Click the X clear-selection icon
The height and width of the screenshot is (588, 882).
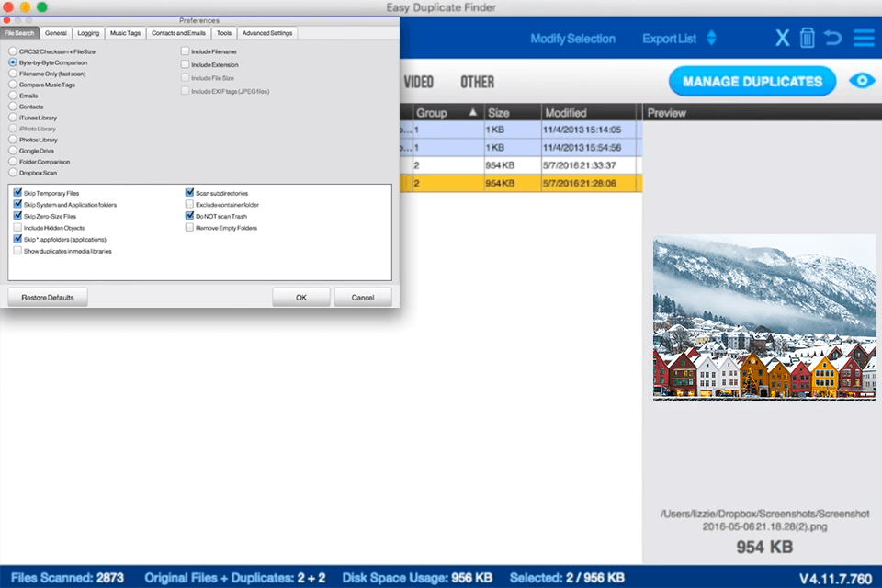point(782,38)
